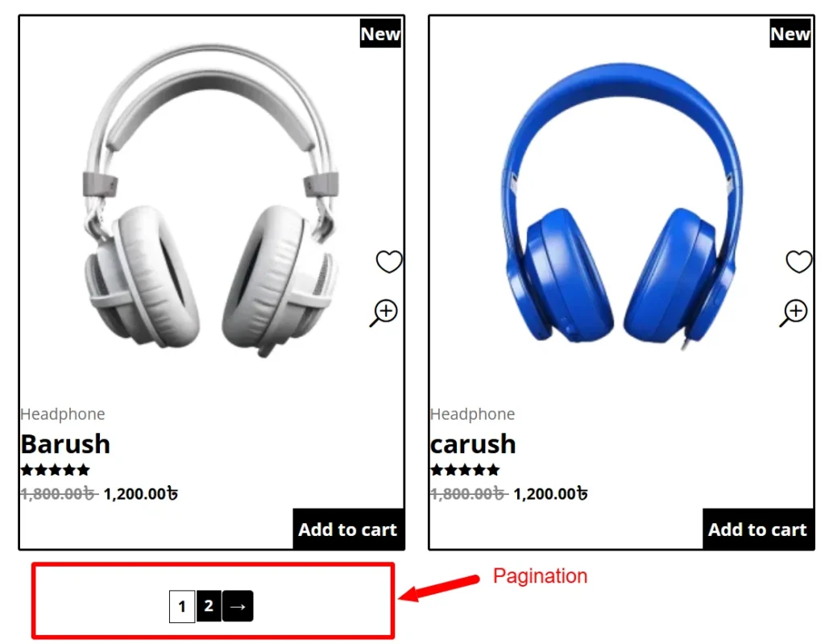Open quick view magnifier on carush
825x644 pixels.
tap(794, 314)
